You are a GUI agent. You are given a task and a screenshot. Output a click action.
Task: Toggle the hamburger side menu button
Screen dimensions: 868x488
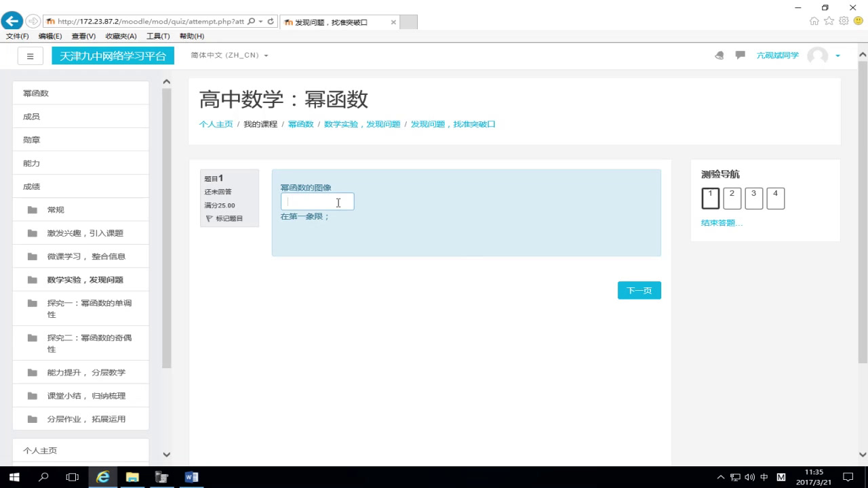click(x=30, y=56)
